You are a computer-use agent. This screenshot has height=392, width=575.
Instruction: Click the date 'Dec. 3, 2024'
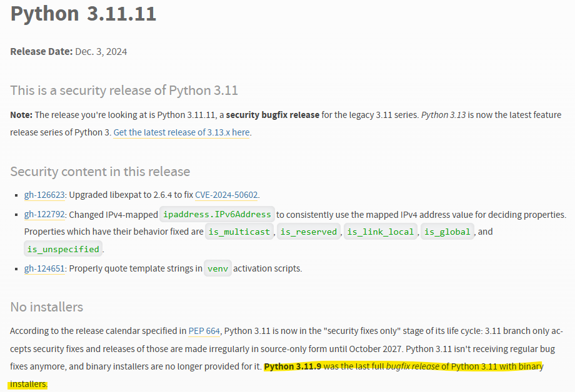(101, 52)
